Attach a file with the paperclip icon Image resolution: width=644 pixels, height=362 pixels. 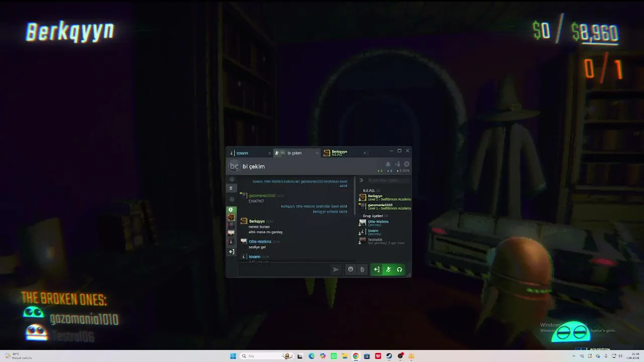click(x=362, y=269)
